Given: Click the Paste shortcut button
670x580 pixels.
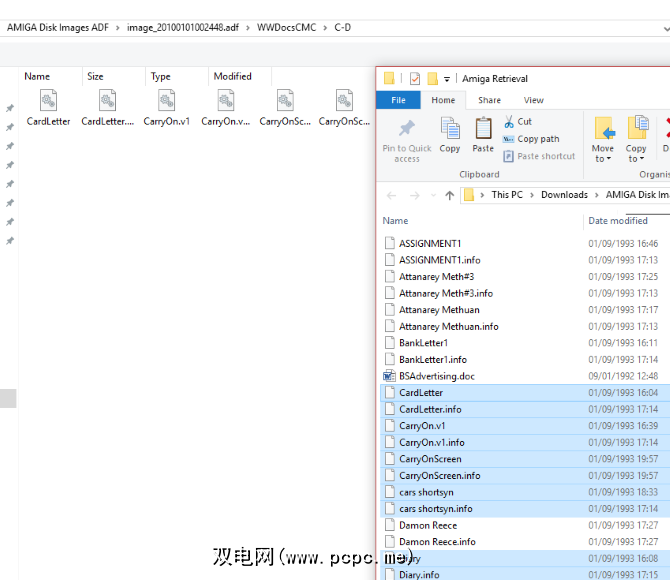Looking at the screenshot, I should (539, 156).
